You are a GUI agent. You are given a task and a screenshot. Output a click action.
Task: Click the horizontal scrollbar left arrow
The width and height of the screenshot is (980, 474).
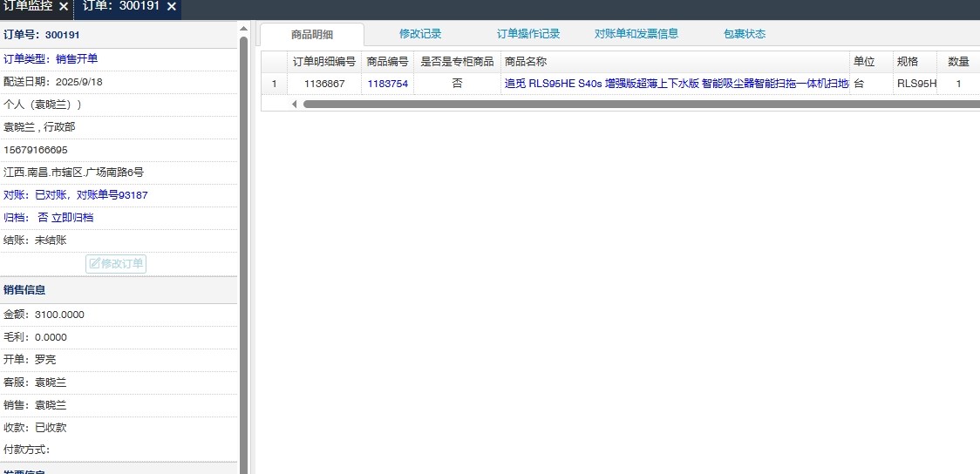[x=294, y=104]
